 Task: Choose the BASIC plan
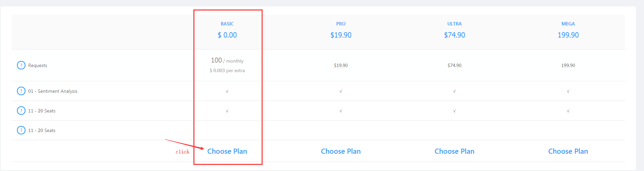(x=227, y=151)
